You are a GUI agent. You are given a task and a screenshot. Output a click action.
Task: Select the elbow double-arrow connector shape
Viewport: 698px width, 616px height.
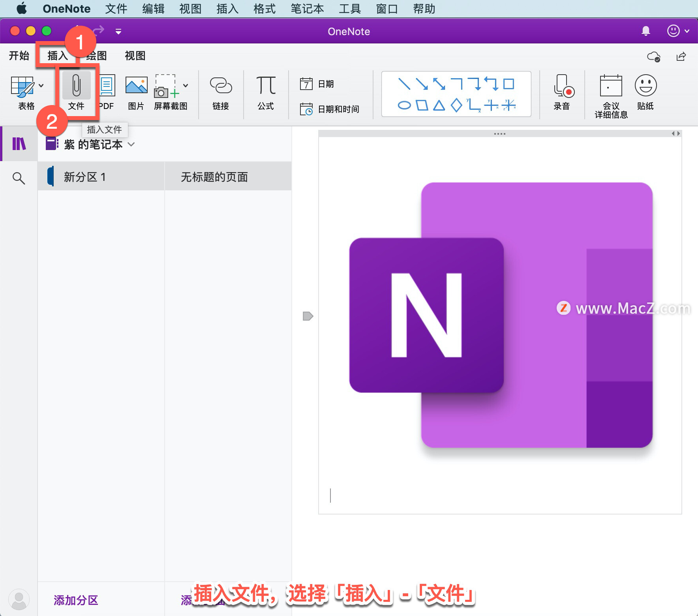tap(492, 84)
